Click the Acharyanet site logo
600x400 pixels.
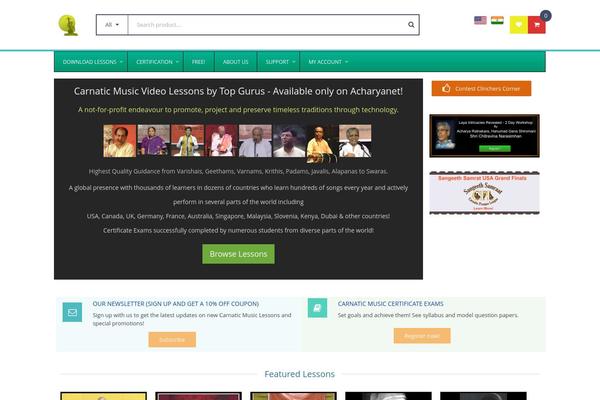tap(68, 25)
